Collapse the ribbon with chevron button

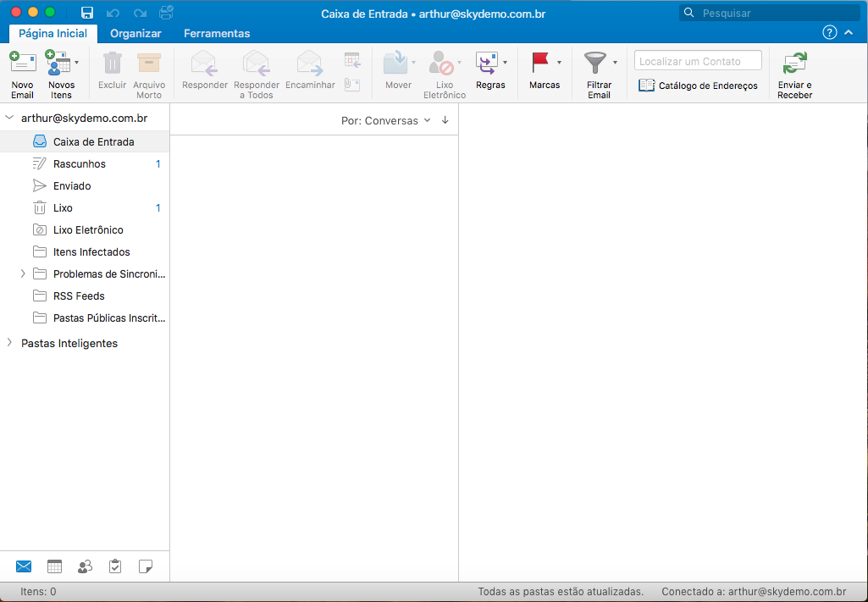[849, 33]
